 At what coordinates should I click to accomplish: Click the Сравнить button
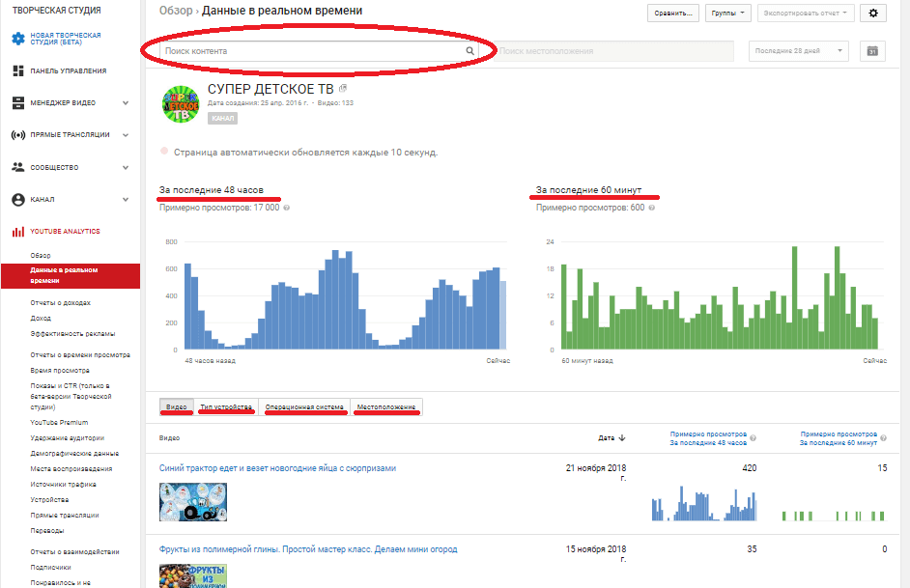[x=672, y=14]
